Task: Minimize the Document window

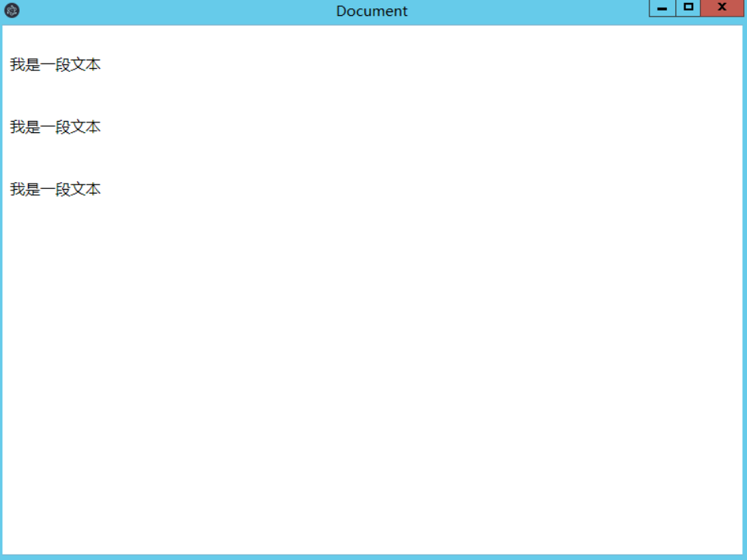Action: tap(662, 8)
